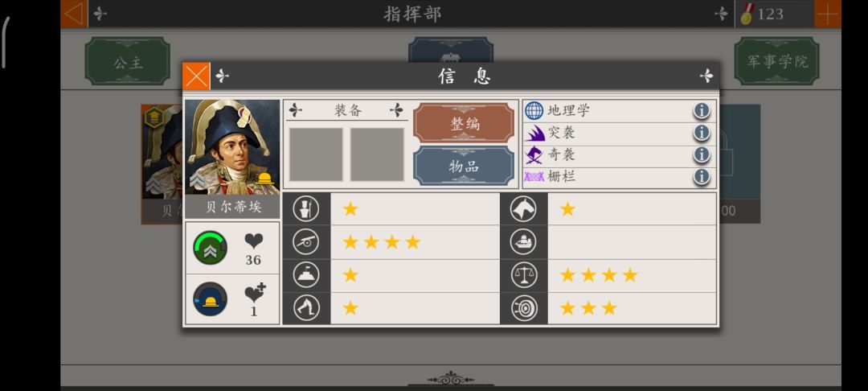Tap the yellow hat title badge
The width and height of the screenshot is (868, 391).
tap(211, 299)
